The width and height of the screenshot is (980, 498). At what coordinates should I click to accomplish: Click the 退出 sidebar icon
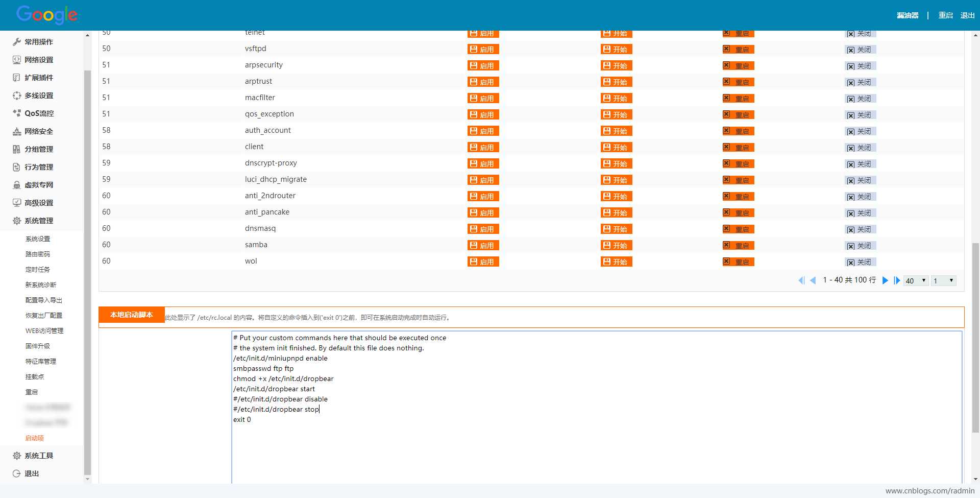17,473
